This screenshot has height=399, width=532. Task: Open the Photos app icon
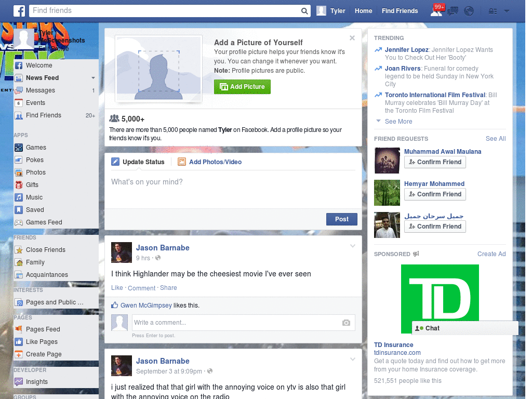tap(19, 172)
